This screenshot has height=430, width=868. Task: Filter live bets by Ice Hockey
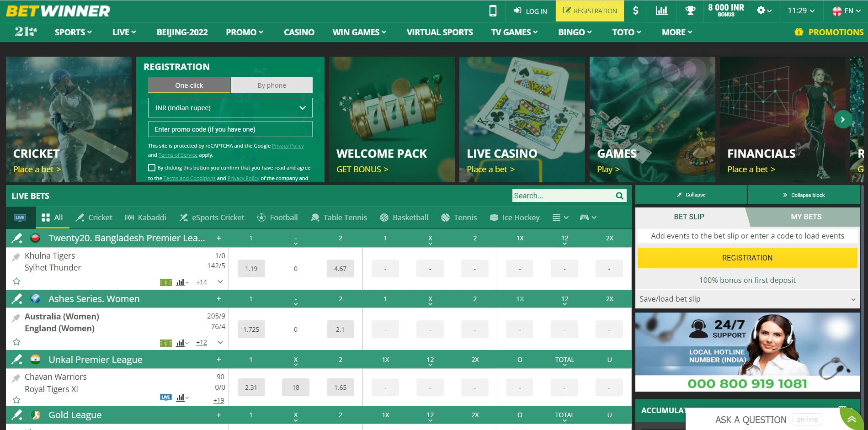coord(515,218)
